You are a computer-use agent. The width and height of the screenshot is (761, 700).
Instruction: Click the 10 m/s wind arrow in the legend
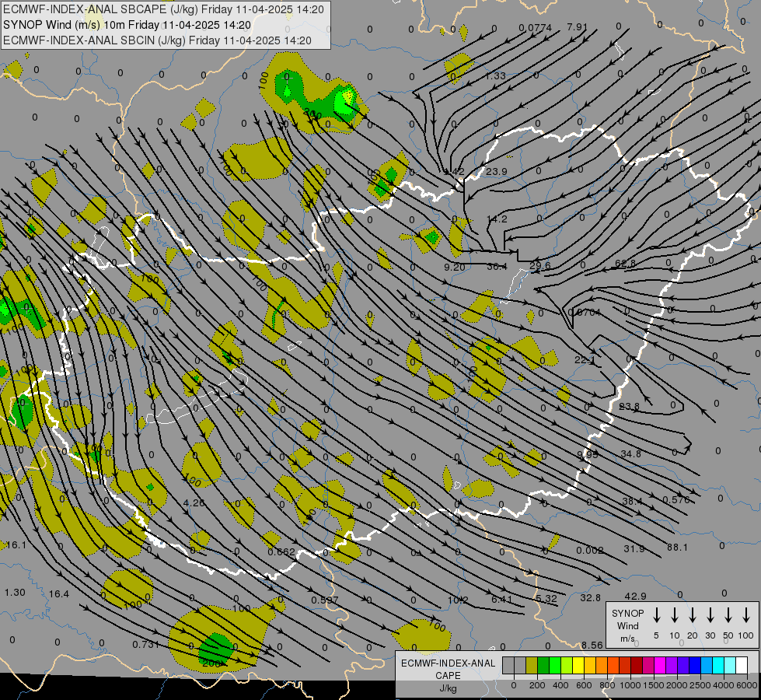(675, 615)
